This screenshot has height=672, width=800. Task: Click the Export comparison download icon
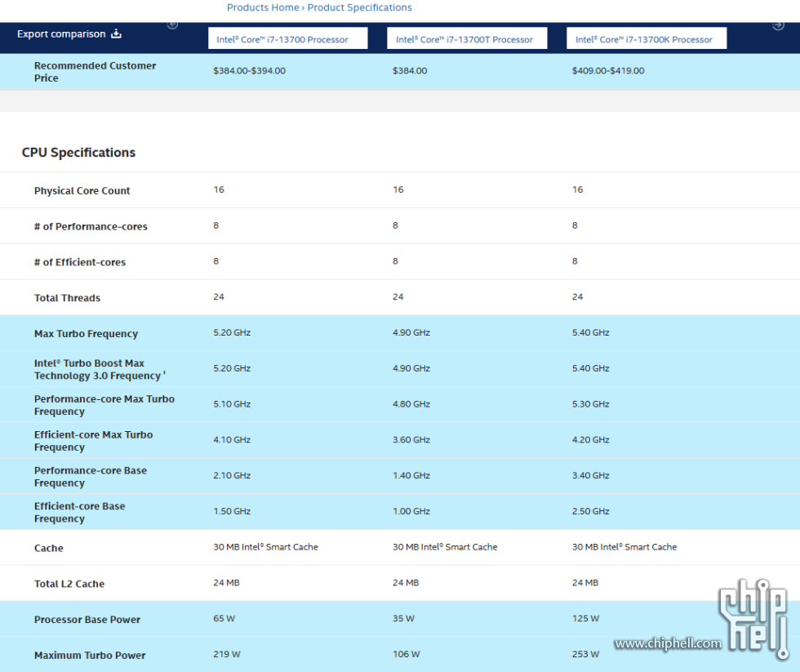(x=116, y=33)
